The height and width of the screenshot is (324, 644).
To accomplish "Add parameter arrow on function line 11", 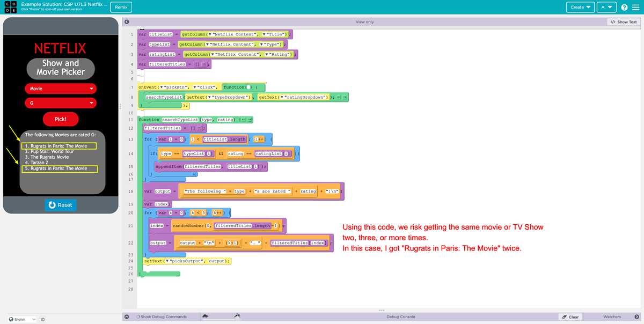I will (x=250, y=120).
